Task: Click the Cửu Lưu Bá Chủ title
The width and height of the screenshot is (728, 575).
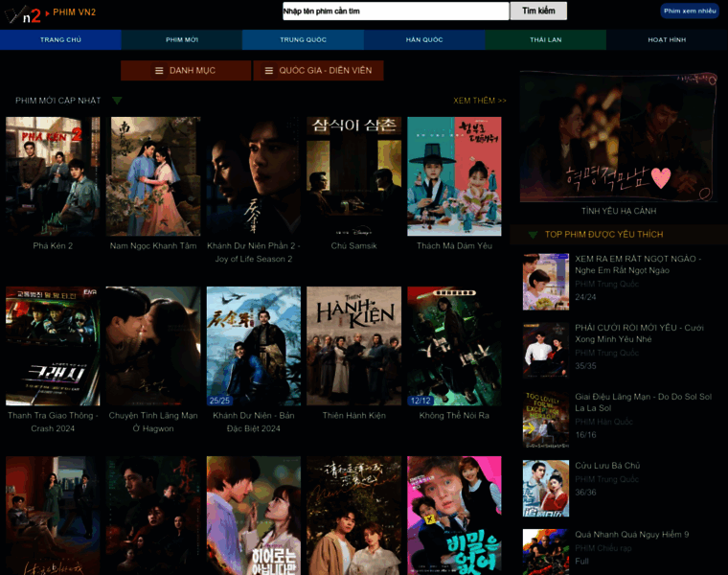Action: [607, 466]
